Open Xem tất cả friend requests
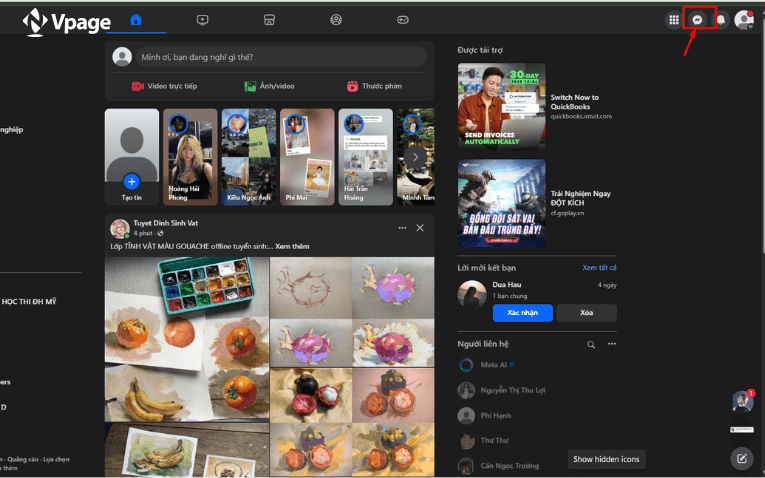Viewport: 765px width, 478px height. (599, 267)
